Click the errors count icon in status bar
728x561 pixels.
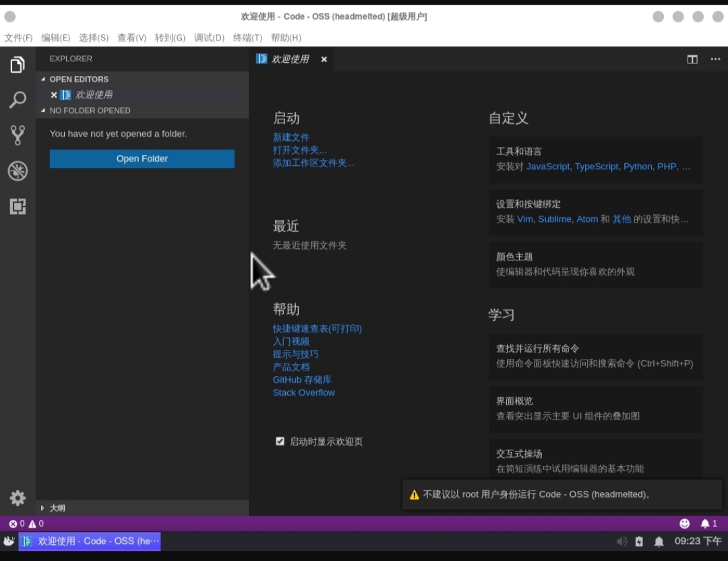point(13,524)
